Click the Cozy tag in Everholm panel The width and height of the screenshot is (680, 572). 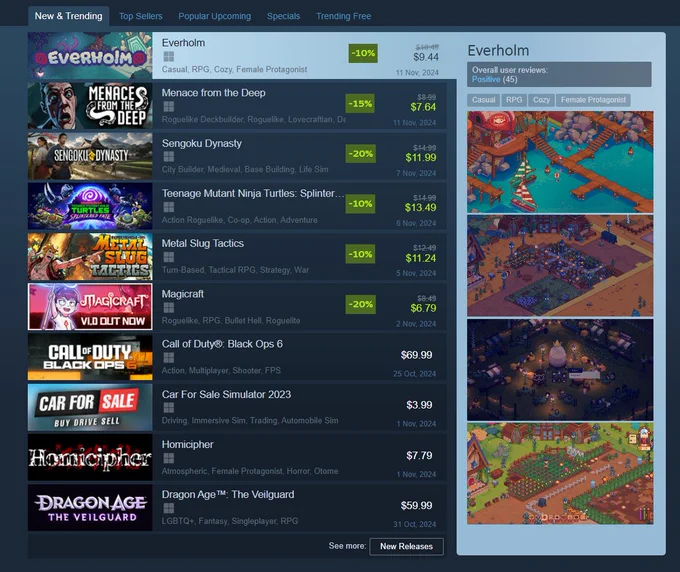pos(541,100)
